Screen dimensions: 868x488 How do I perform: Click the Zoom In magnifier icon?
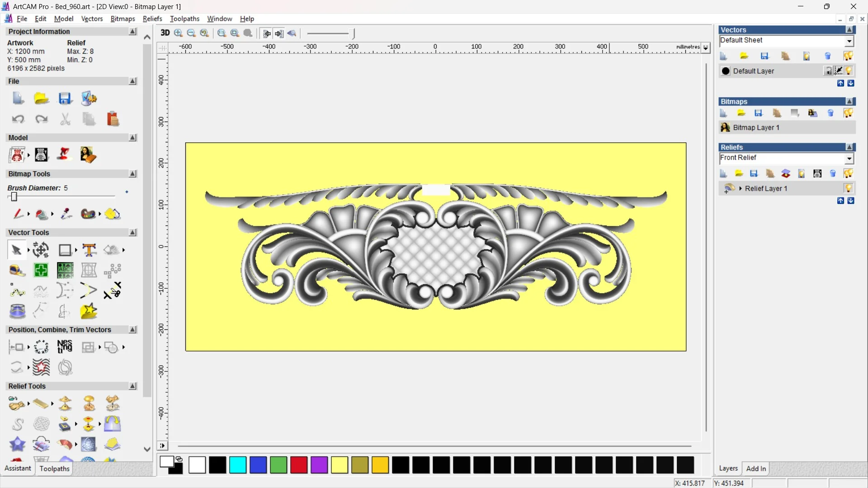(179, 33)
